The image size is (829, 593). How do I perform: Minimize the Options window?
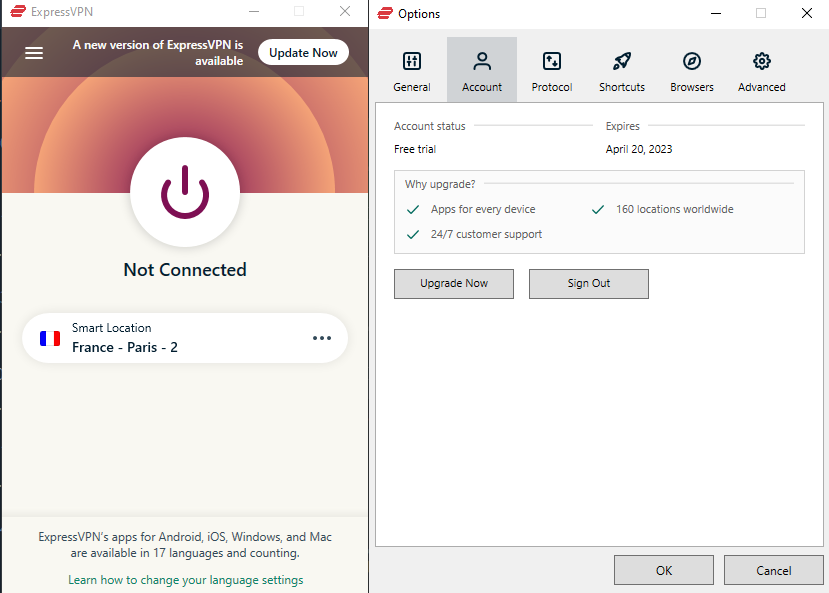click(716, 13)
